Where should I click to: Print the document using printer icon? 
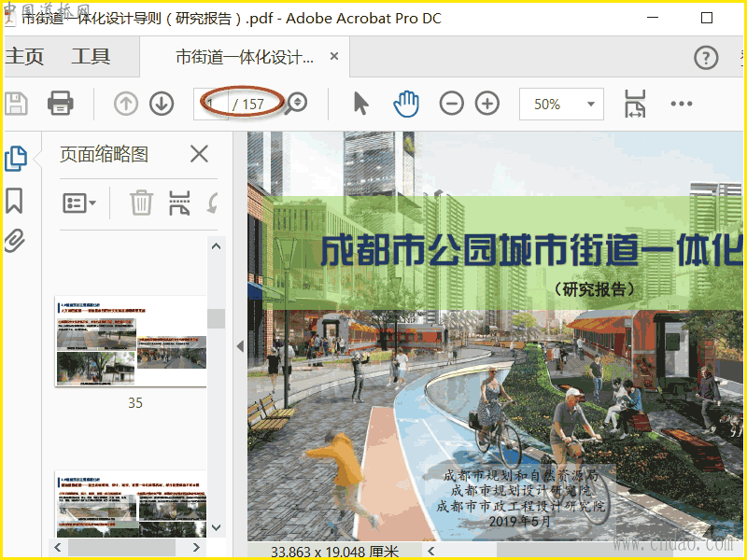(x=60, y=104)
